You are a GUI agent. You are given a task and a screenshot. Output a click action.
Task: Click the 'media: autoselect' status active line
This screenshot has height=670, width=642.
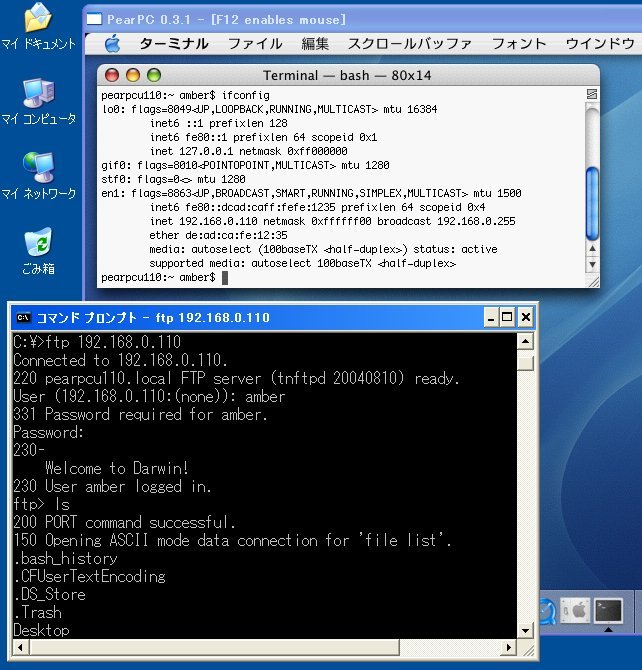(323, 249)
